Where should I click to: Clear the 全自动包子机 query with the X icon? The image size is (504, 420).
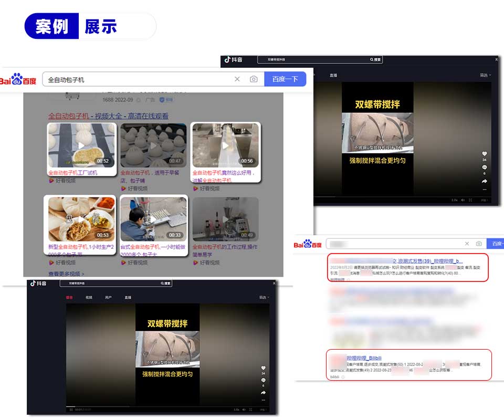click(x=237, y=79)
